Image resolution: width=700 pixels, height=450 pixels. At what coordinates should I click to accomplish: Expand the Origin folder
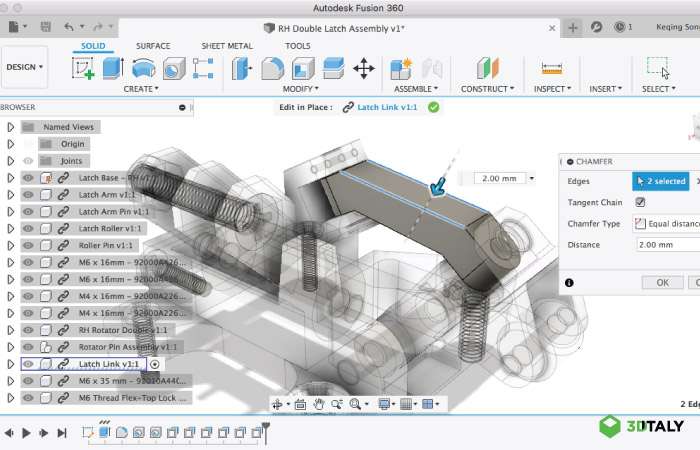(11, 144)
